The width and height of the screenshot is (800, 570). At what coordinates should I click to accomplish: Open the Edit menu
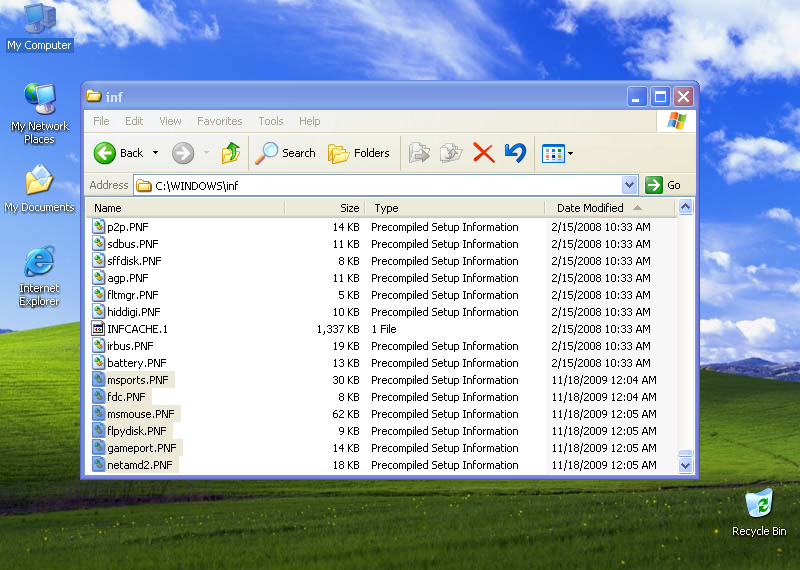[134, 121]
